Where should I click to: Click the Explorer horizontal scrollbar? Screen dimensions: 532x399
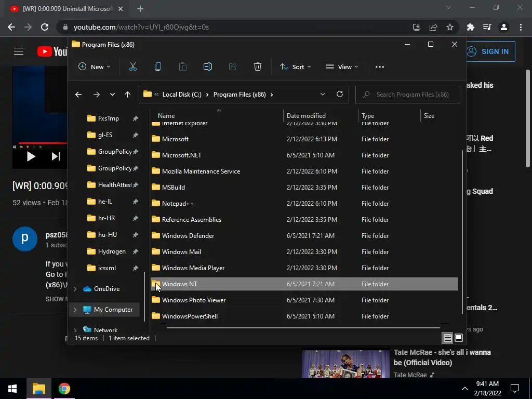point(303,328)
